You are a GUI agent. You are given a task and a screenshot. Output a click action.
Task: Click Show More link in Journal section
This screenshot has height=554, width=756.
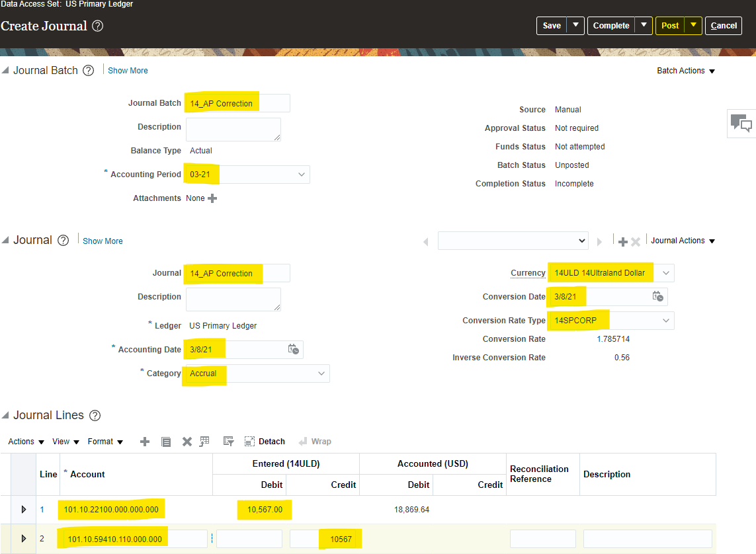(x=103, y=241)
